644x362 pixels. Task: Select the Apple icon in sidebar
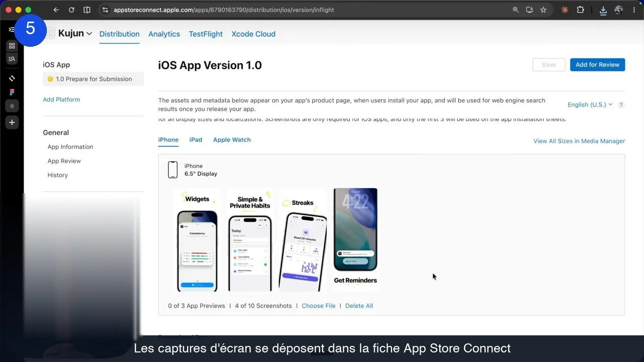[x=12, y=106]
